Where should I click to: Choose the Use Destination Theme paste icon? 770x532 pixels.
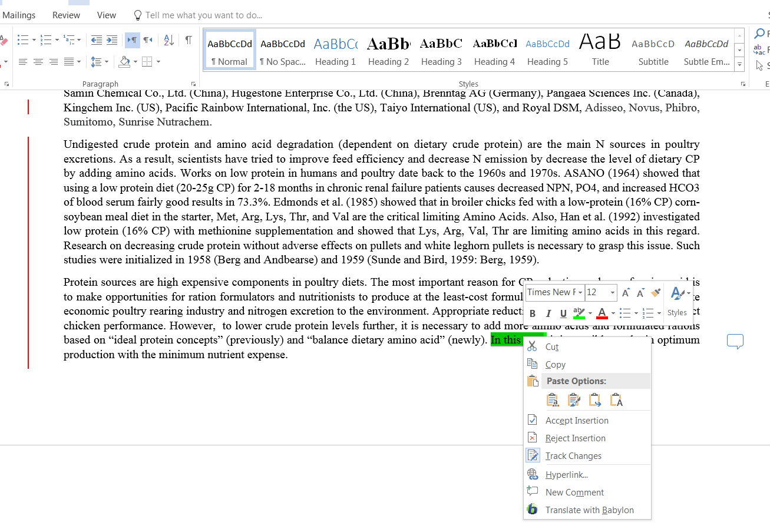pos(553,401)
